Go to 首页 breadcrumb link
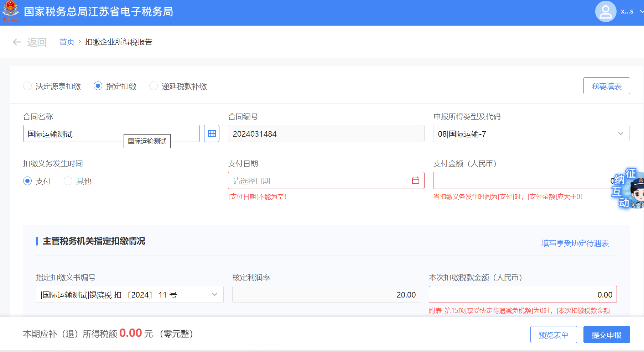The height and width of the screenshot is (352, 644). 67,42
